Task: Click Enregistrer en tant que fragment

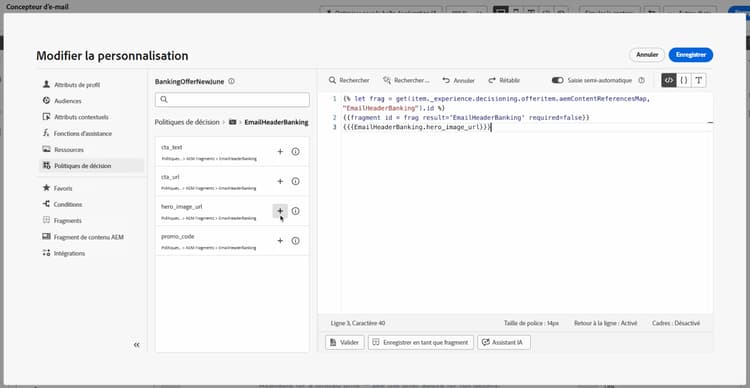Action: pos(421,343)
